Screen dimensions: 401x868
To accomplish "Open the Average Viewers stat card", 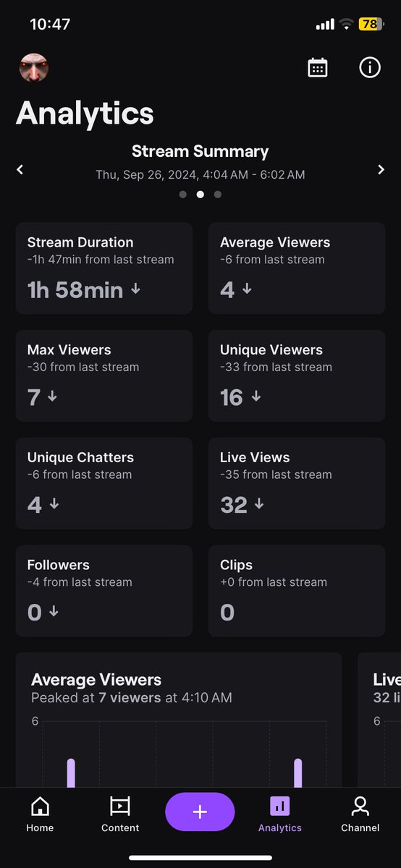I will (297, 268).
